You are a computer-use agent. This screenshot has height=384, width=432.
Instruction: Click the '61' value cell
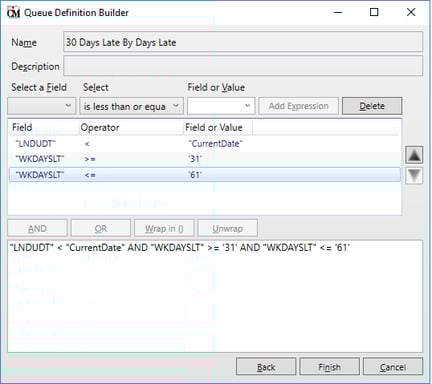click(195, 175)
